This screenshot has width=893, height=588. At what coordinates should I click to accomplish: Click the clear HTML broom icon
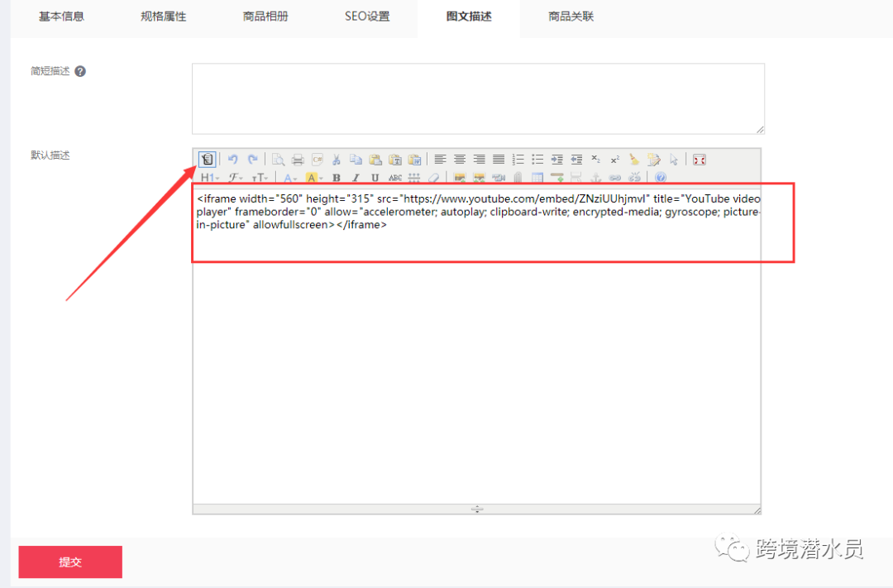(634, 160)
